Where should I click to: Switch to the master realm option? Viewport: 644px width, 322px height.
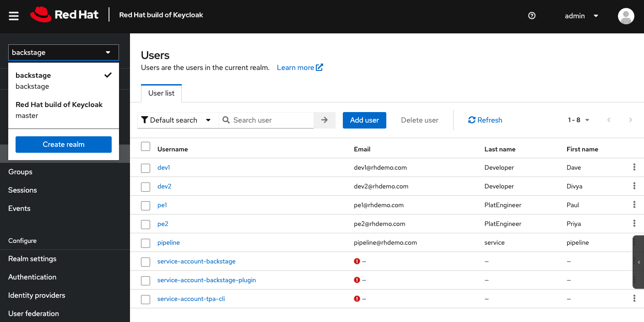tap(64, 110)
